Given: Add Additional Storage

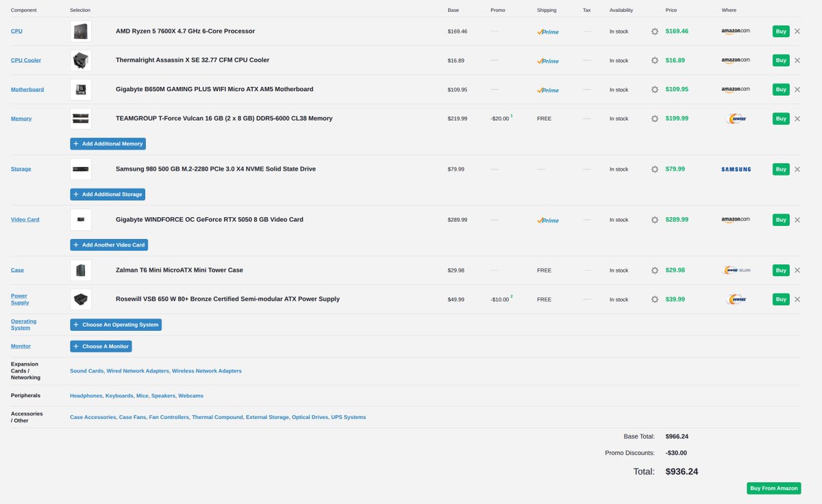Looking at the screenshot, I should coord(108,194).
